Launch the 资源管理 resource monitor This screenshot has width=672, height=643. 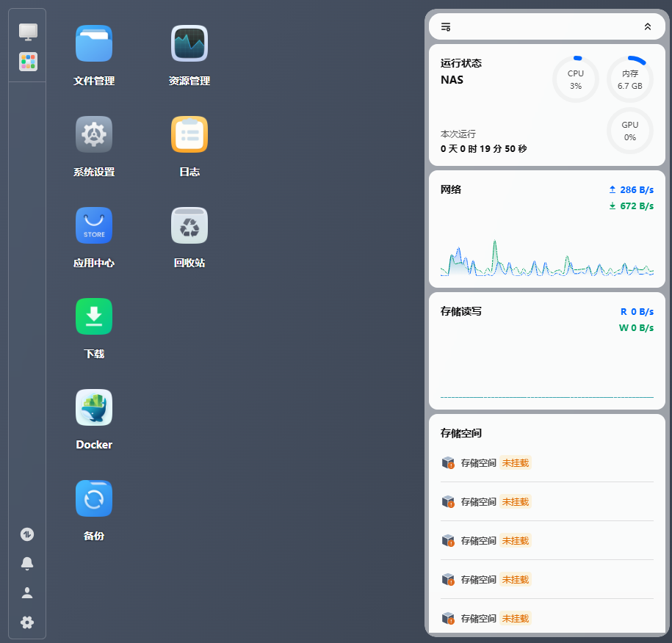point(189,44)
